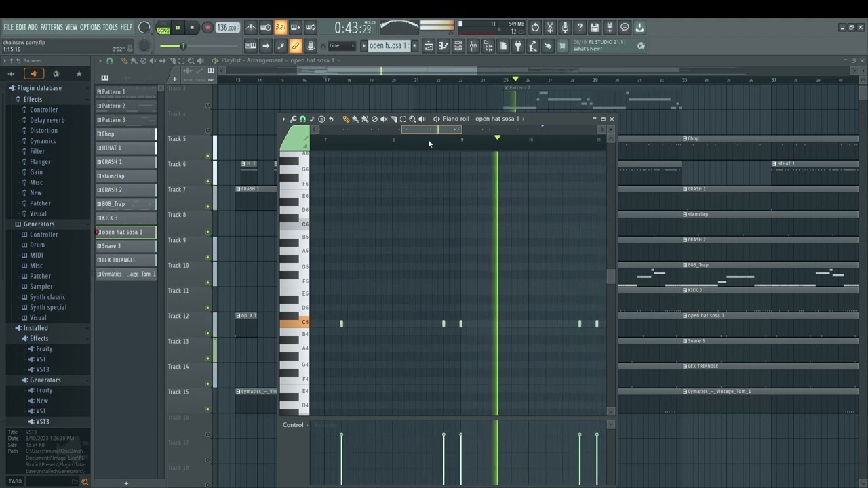Select the LEX TRIANGLE pattern in picker
Screen dimensions: 868x488
[x=126, y=260]
